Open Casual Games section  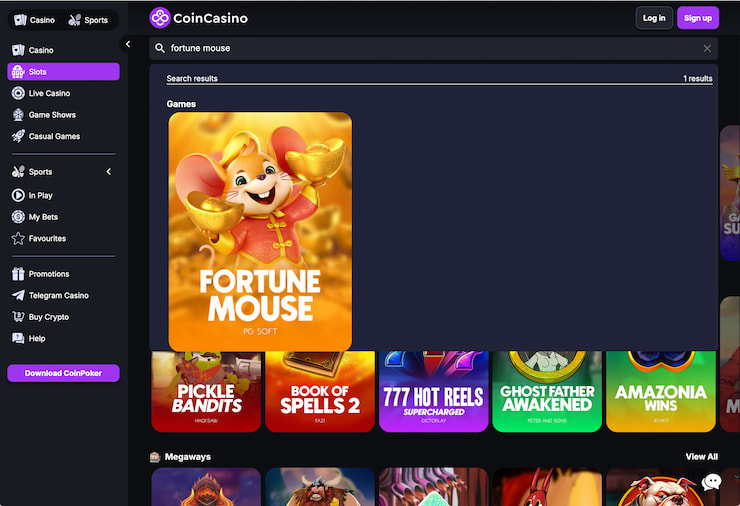click(63, 136)
